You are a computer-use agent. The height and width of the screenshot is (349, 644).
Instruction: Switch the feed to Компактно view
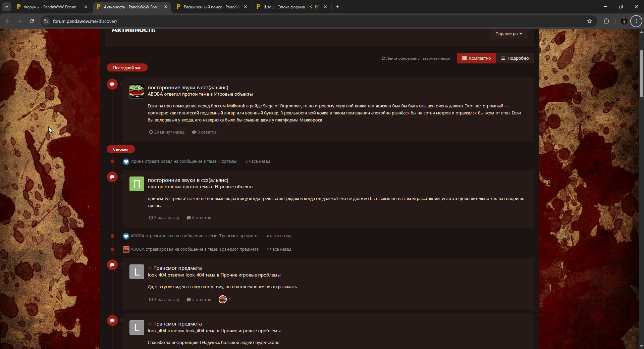[476, 58]
